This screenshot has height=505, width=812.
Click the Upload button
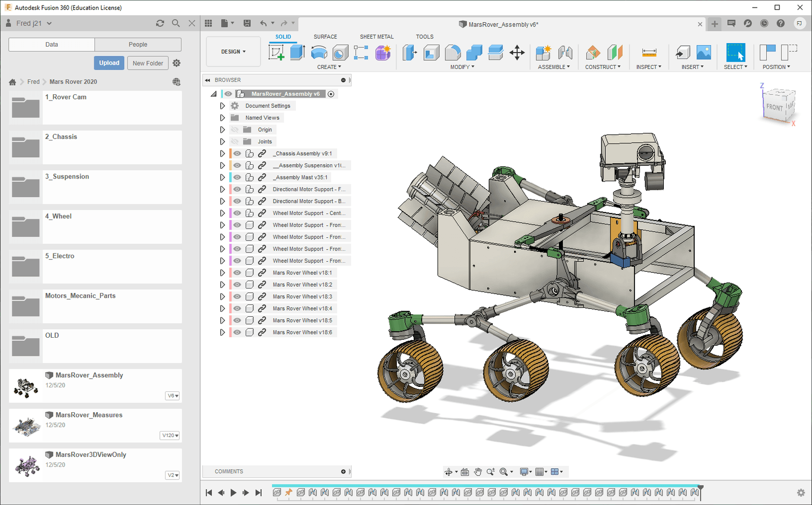pyautogui.click(x=109, y=63)
